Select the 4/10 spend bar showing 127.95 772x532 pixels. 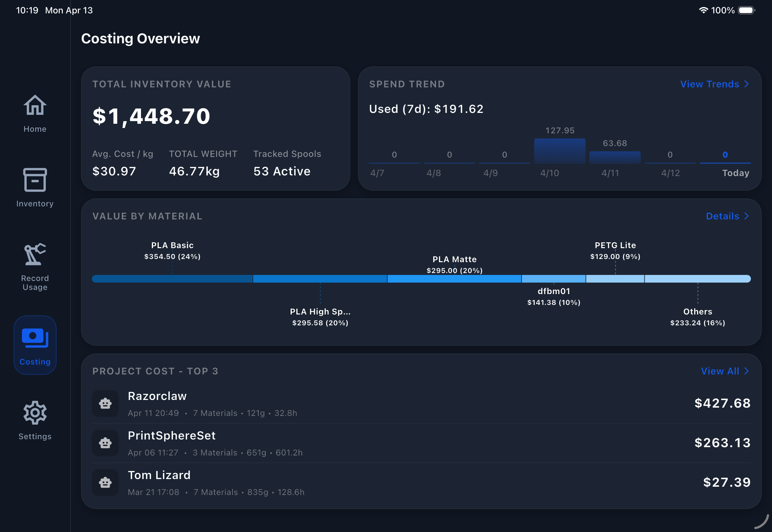click(x=560, y=151)
